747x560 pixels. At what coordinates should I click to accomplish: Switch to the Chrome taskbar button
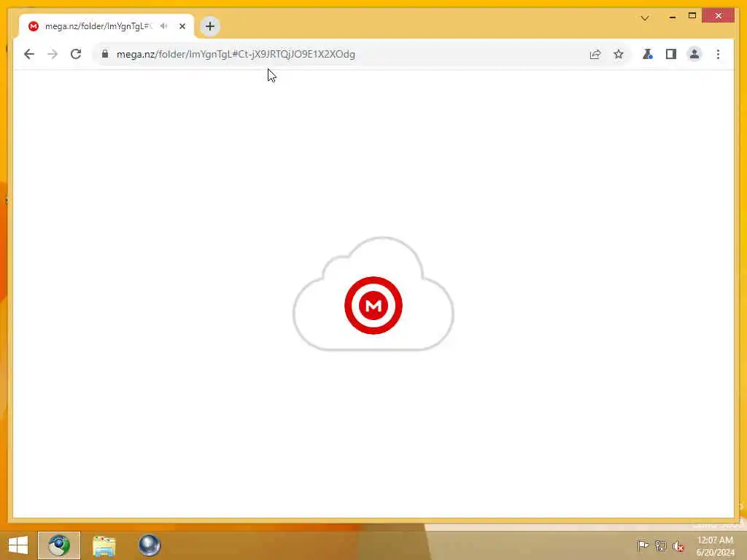coord(59,545)
